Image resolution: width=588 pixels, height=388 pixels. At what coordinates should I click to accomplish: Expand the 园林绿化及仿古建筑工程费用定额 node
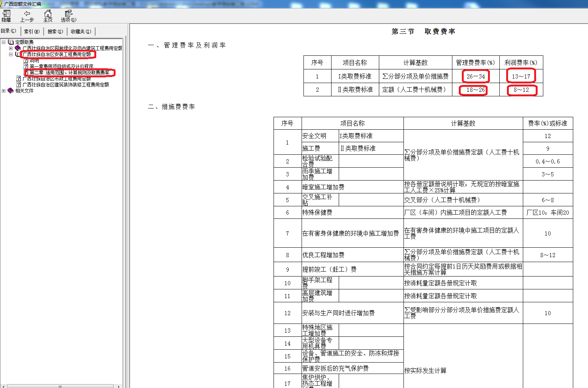(11, 48)
